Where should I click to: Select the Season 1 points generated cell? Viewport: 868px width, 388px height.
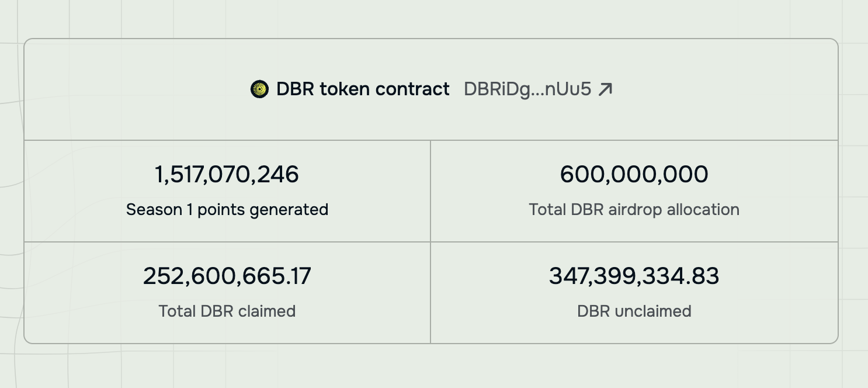pyautogui.click(x=227, y=190)
